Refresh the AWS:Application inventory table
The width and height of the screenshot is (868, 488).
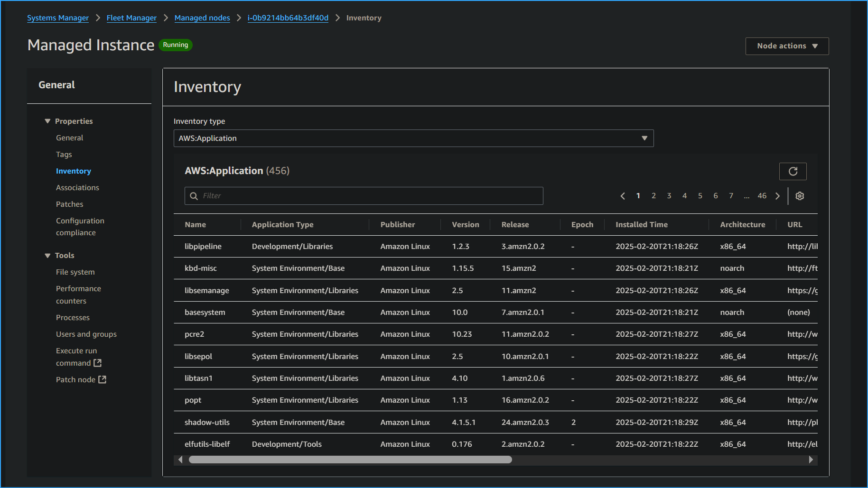793,171
